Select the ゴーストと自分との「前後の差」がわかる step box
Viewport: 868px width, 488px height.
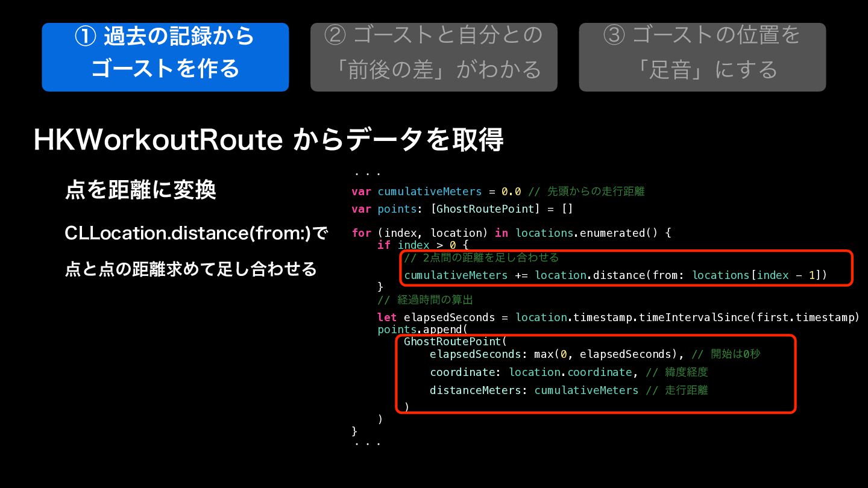[x=434, y=57]
